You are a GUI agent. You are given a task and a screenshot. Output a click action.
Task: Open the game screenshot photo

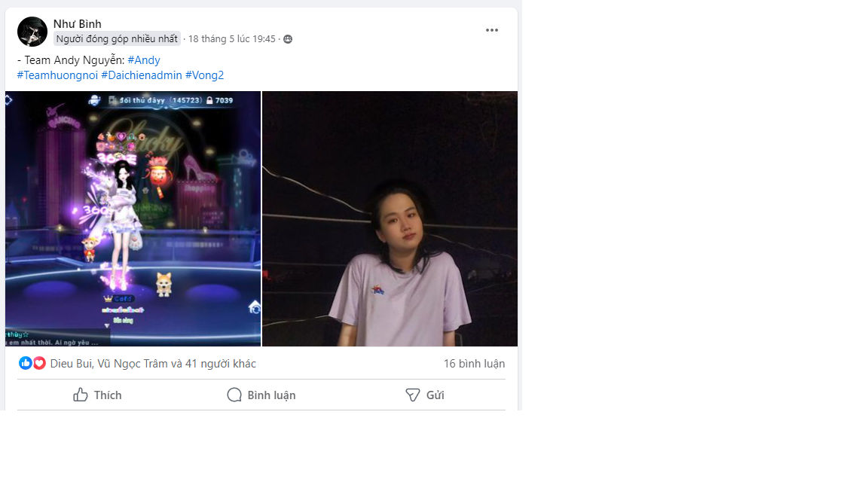click(133, 218)
